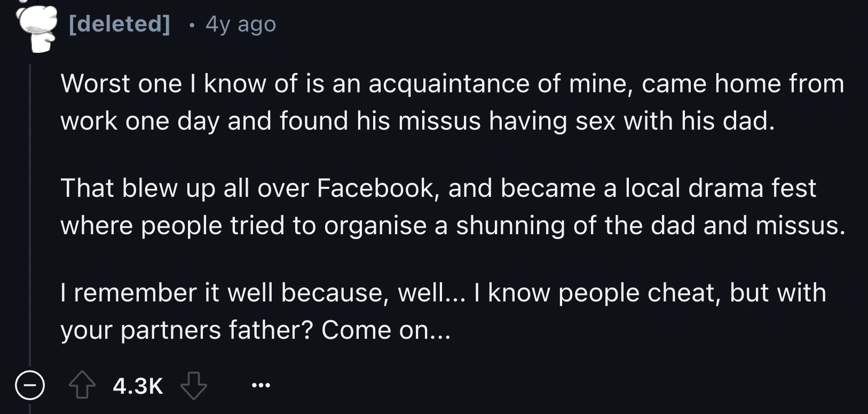Click the deleted user's avatar icon

coord(36,27)
